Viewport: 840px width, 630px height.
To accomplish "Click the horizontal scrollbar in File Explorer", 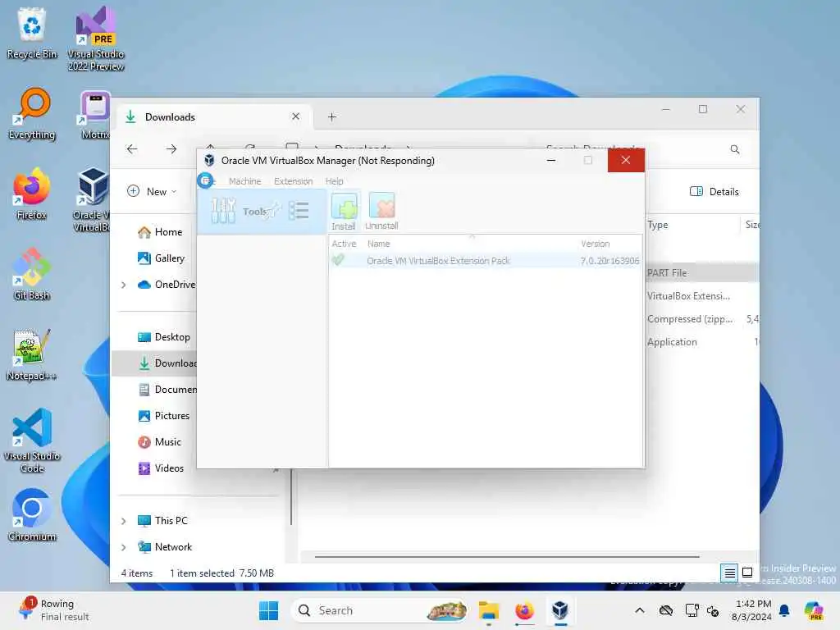I will 507,557.
